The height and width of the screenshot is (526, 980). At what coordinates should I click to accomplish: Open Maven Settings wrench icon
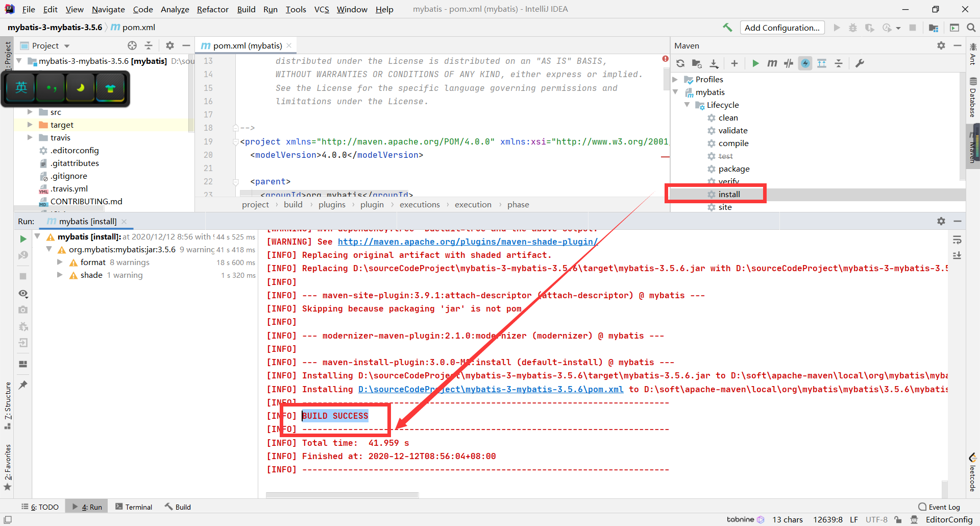tap(860, 63)
